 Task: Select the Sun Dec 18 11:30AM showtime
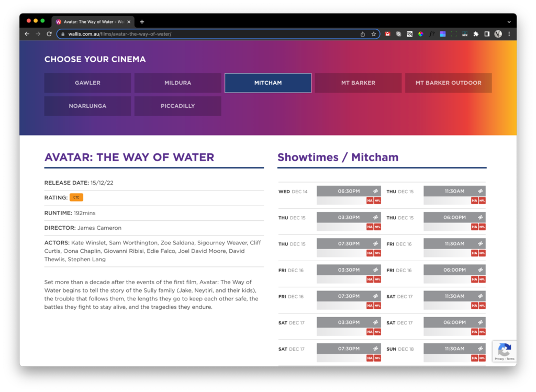pyautogui.click(x=455, y=349)
